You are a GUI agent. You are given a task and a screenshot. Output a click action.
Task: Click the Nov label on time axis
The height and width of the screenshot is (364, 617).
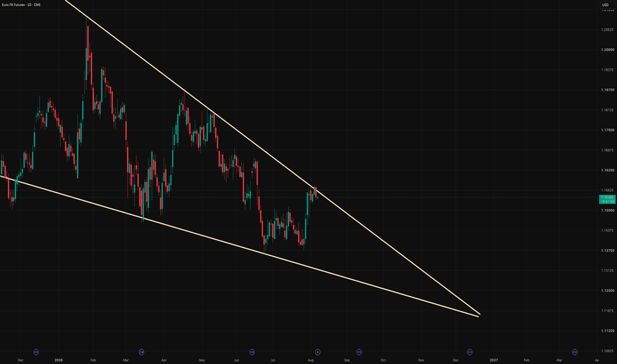421,361
